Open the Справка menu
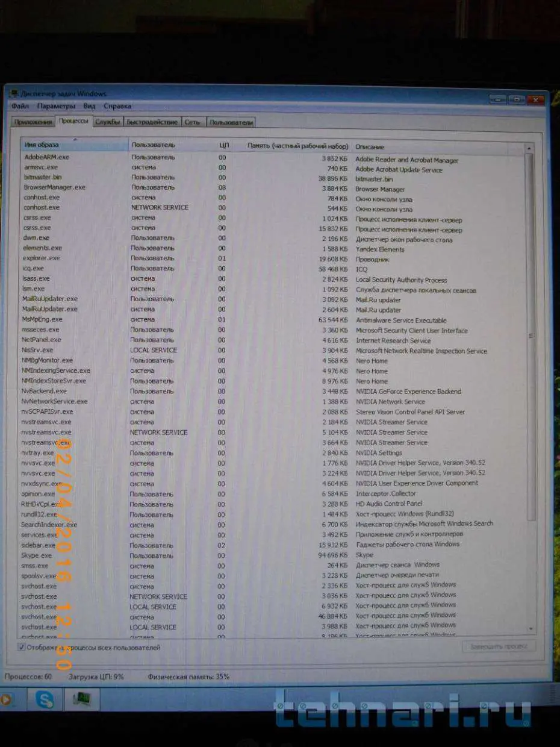The image size is (560, 747). (117, 107)
